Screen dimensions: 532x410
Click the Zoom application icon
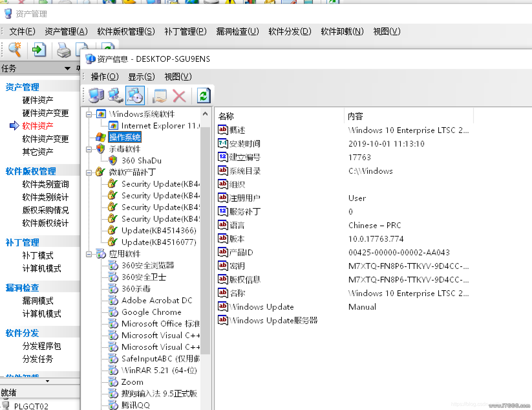[113, 382]
